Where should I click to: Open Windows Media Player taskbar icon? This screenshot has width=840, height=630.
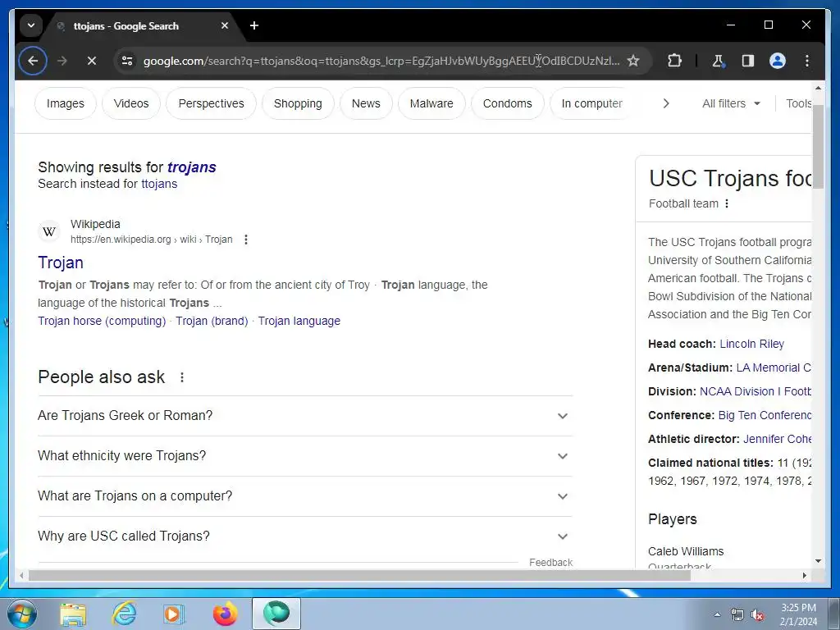point(173,614)
